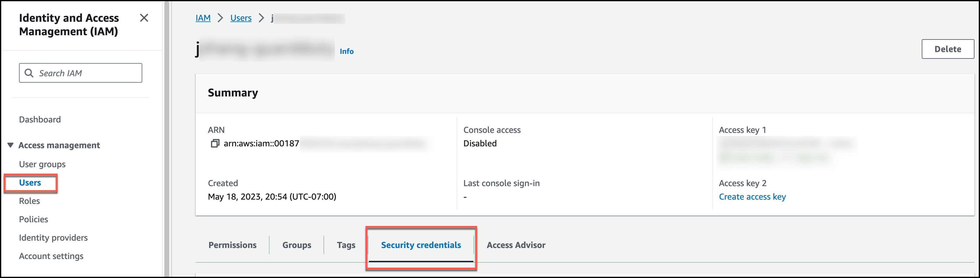Open the Roles page

click(x=29, y=201)
